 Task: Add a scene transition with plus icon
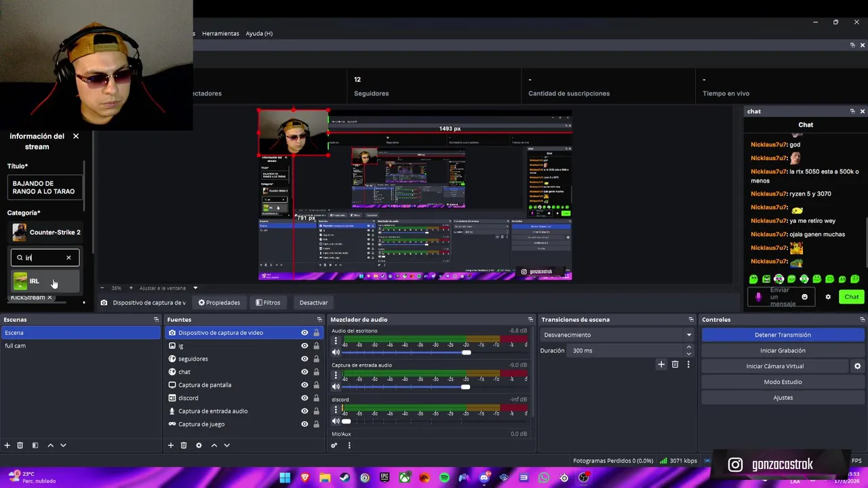(661, 365)
